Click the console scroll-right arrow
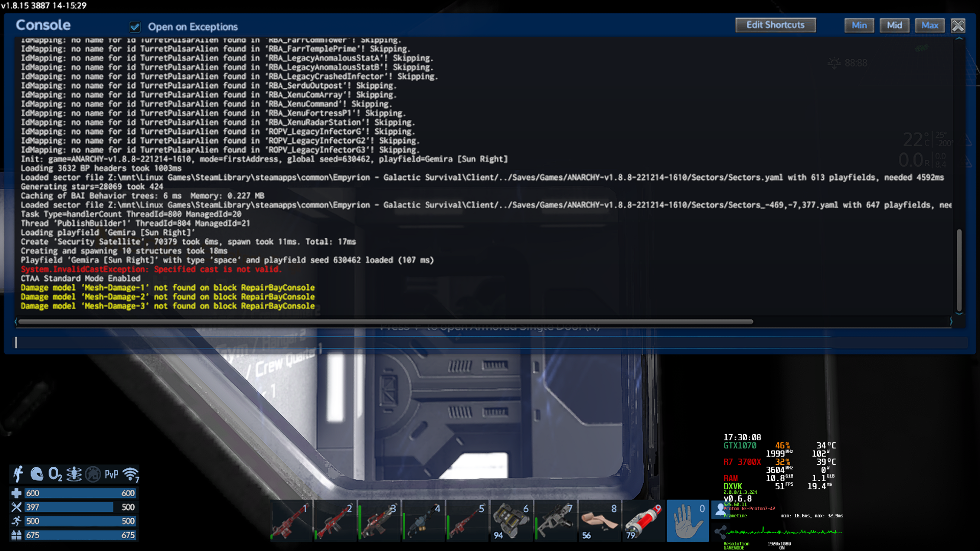The height and width of the screenshot is (551, 980). pos(951,321)
